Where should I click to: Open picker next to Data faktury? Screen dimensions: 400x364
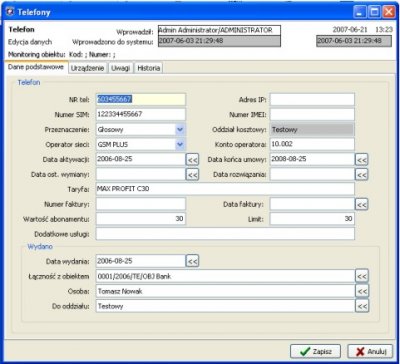point(361,204)
